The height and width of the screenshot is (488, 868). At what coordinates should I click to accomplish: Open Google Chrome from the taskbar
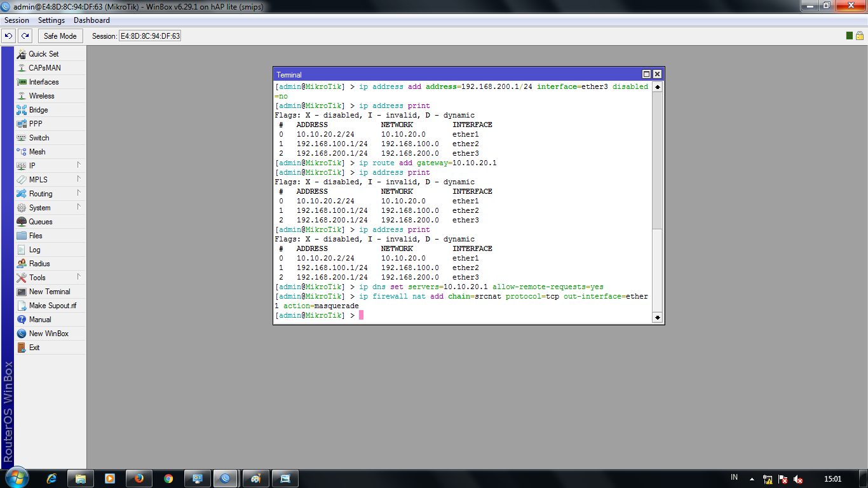click(x=168, y=478)
